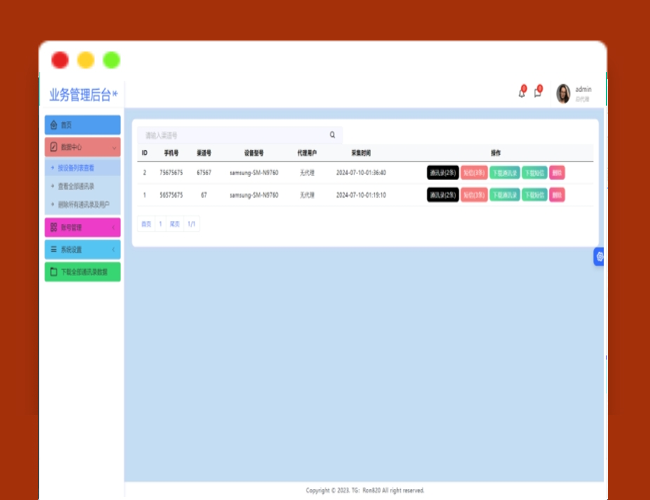Click the 渠道号 column header
This screenshot has width=650, height=500.
pos(204,153)
